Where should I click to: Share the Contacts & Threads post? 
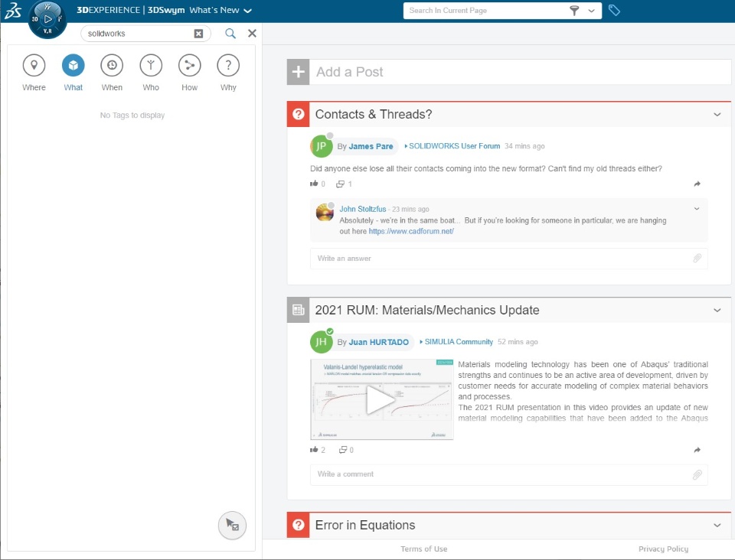(x=697, y=184)
